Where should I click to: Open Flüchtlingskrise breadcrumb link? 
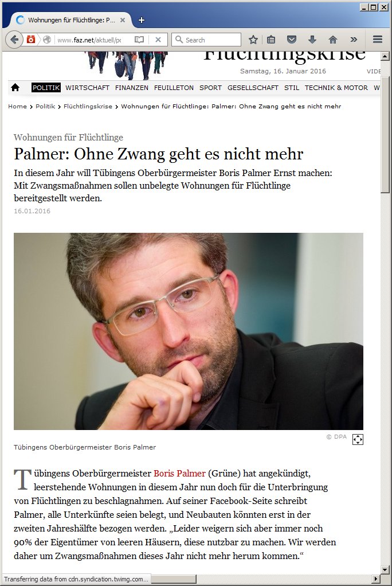[88, 107]
